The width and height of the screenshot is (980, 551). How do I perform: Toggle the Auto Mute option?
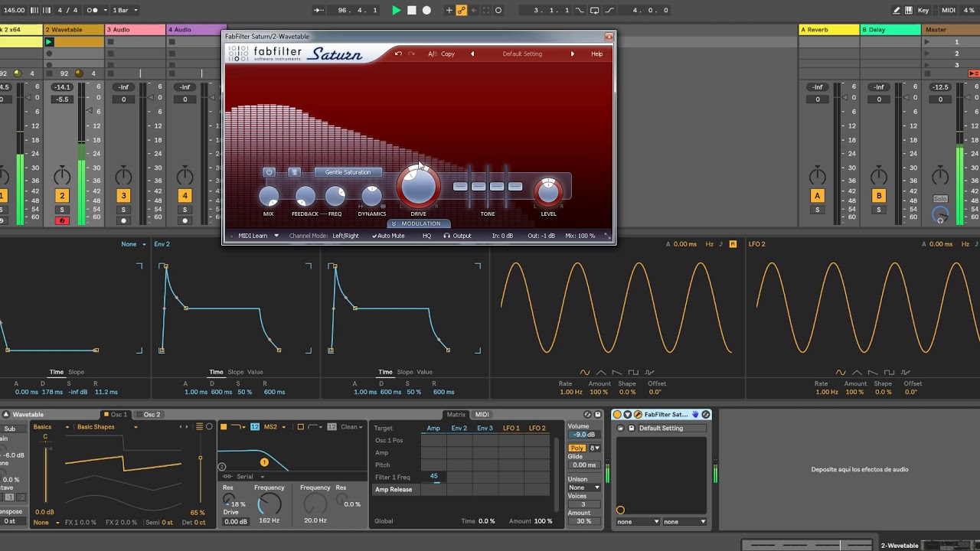coord(387,236)
